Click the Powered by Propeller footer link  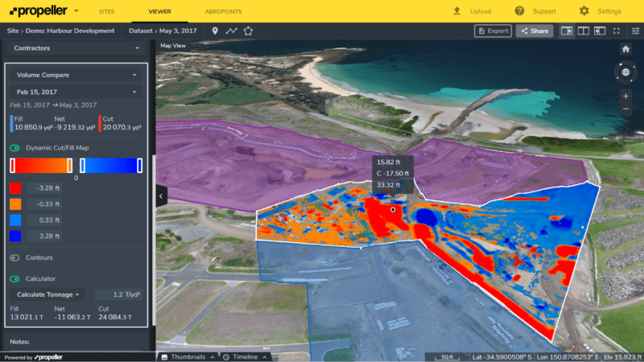tap(34, 357)
